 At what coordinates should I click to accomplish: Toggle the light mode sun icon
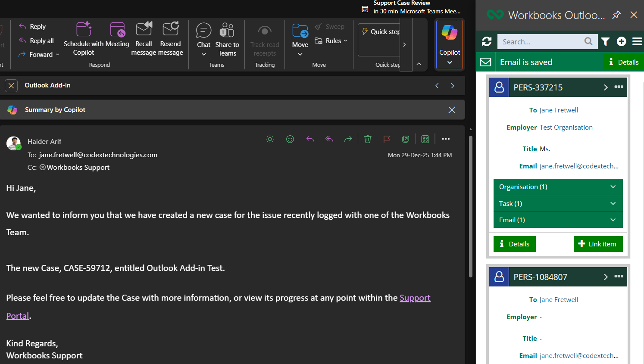270,139
